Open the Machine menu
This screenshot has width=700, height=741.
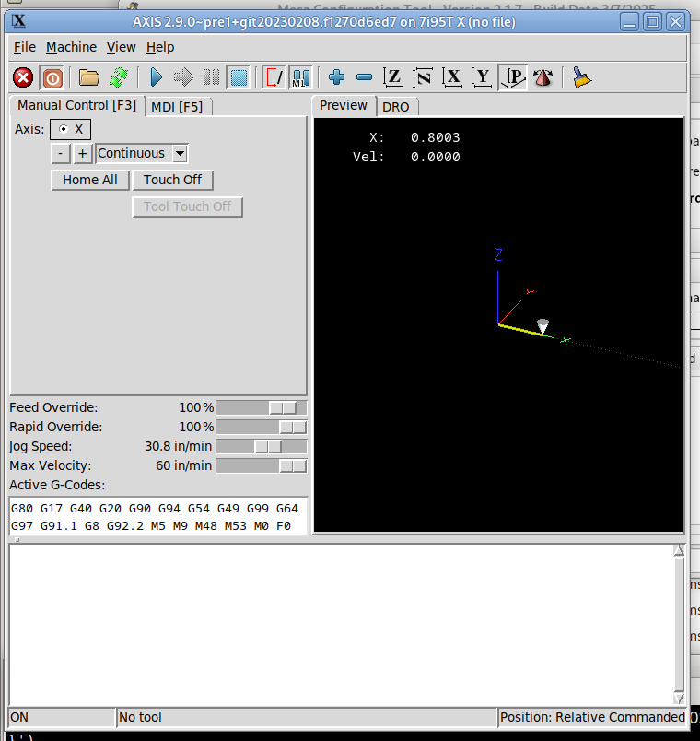[71, 47]
